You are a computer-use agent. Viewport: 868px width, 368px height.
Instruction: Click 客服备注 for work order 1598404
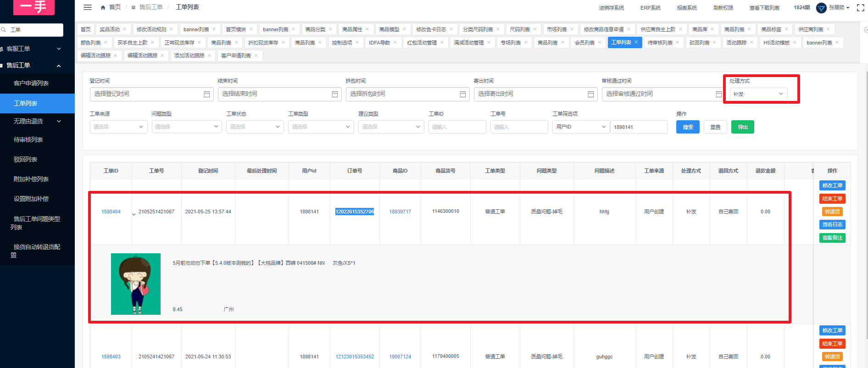click(x=832, y=238)
